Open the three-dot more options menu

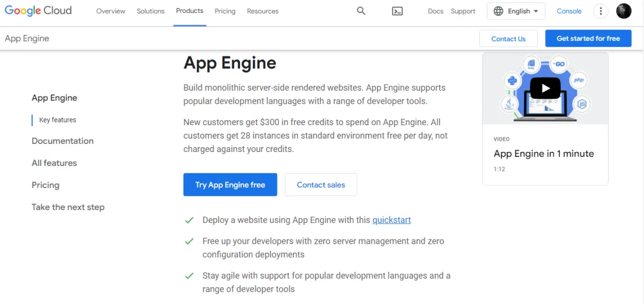(x=601, y=11)
